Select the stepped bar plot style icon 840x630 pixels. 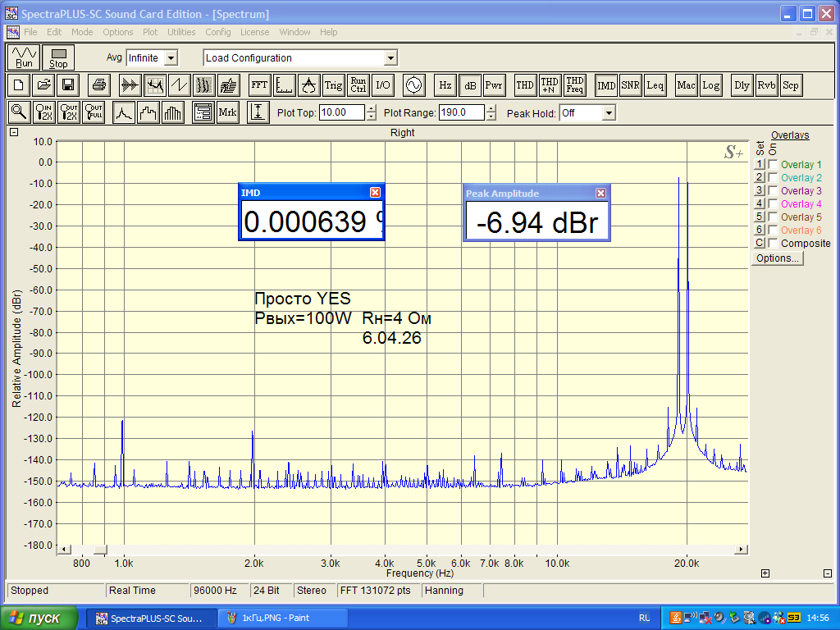148,112
